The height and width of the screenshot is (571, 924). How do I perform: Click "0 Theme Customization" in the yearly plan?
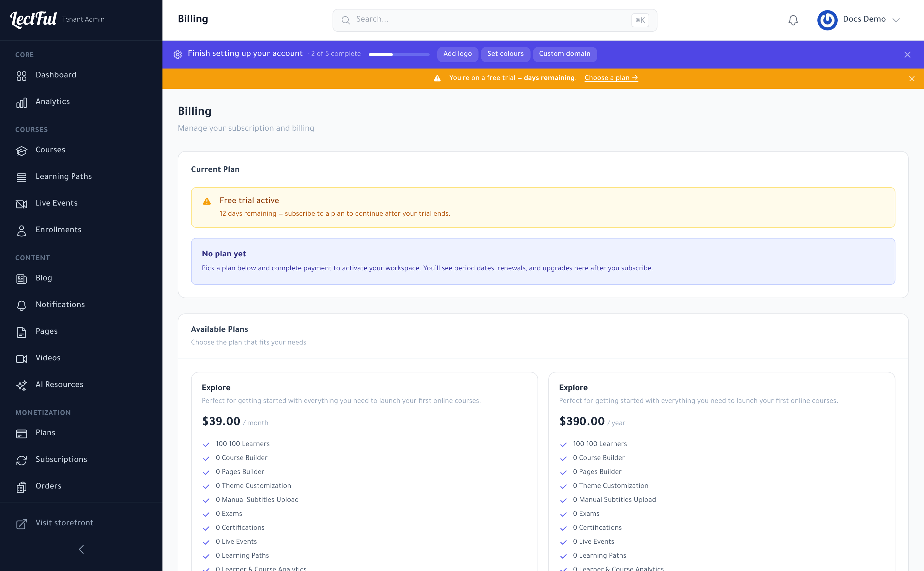coord(610,486)
